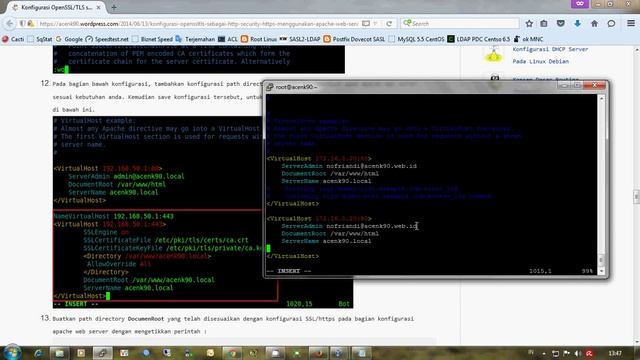The width and height of the screenshot is (640, 360).
Task: Click second ServerAdmin nofriandi@acenk90.web.id line in terminal
Action: [x=349, y=226]
